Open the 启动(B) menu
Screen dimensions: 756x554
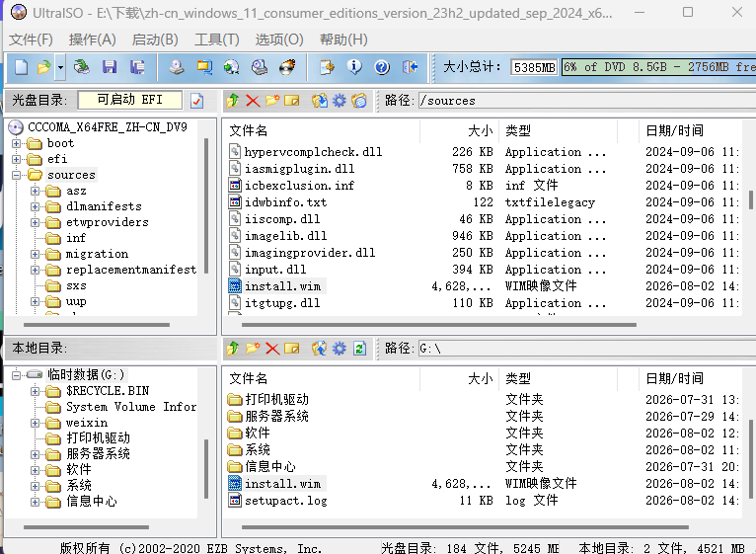155,40
